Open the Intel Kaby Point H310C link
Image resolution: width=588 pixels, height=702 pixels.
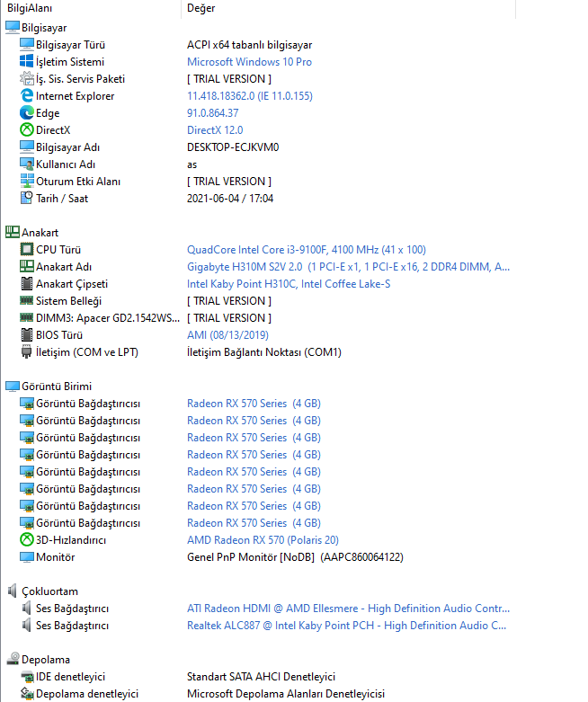[x=289, y=284]
